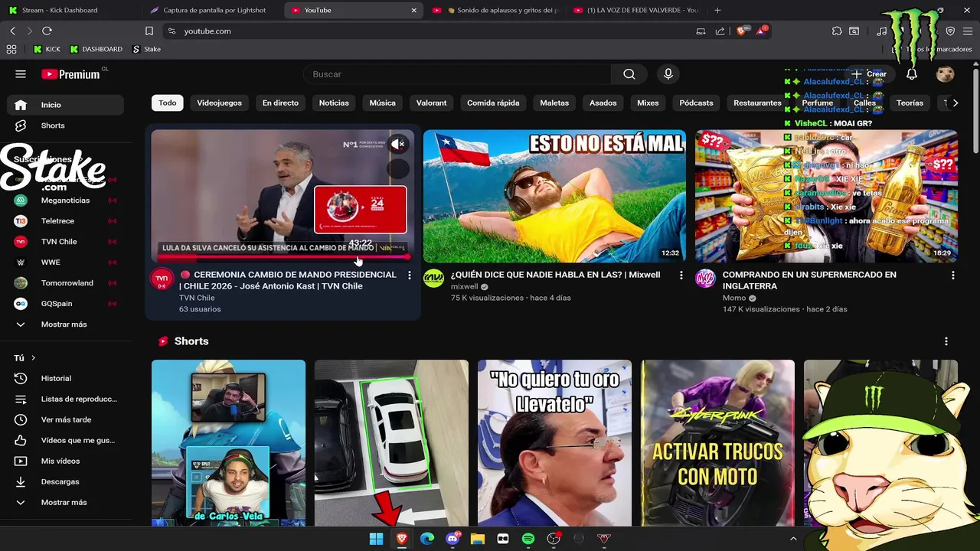Image resolution: width=980 pixels, height=551 pixels.
Task: Click the search magnifier button
Action: pyautogui.click(x=629, y=74)
